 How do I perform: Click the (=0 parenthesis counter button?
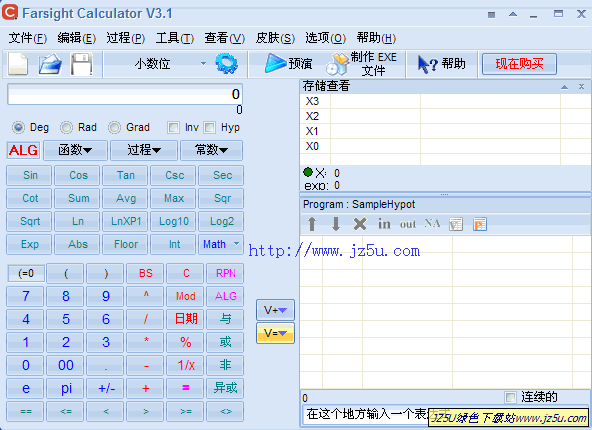pyautogui.click(x=26, y=273)
